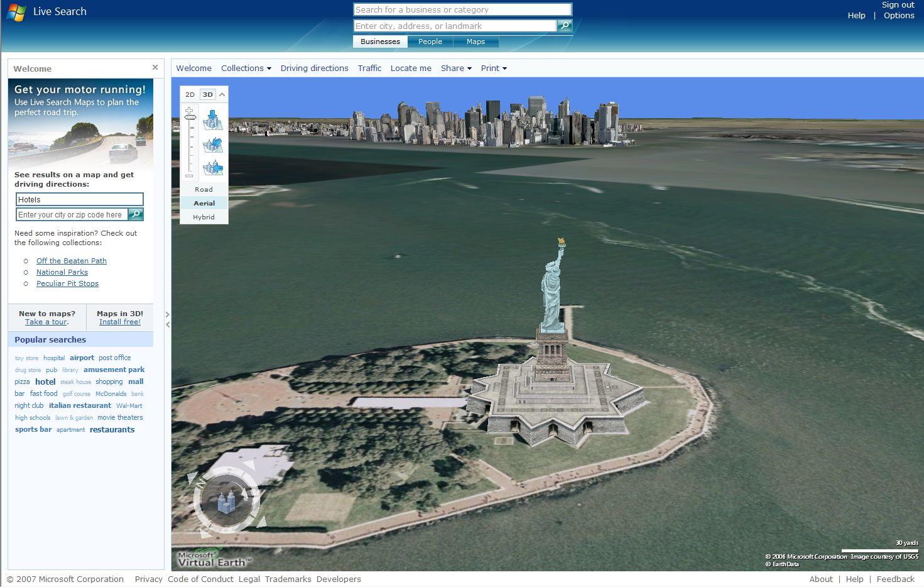Switch map to 2D mode
924x587 pixels.
click(190, 94)
